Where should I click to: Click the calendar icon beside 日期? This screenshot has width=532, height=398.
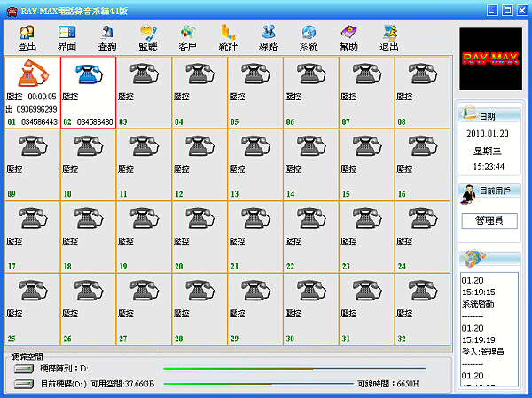468,114
